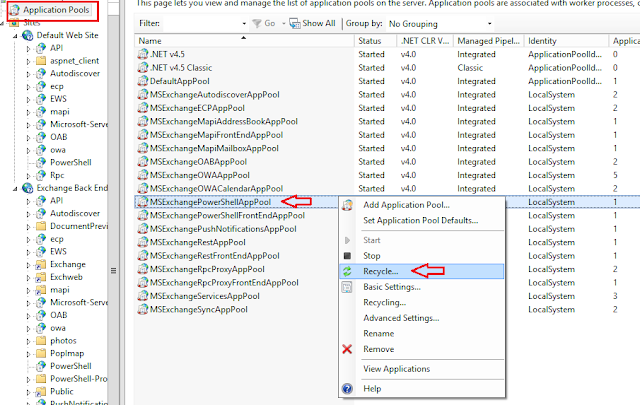Click MSExchangeOWAAppPool icon

point(143,175)
